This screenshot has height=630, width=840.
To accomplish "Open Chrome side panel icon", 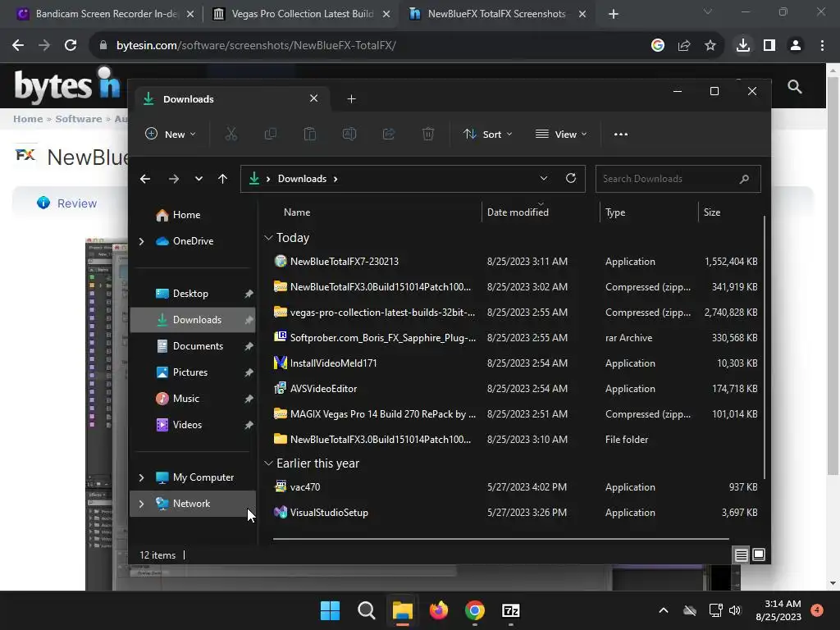I will pos(769,46).
